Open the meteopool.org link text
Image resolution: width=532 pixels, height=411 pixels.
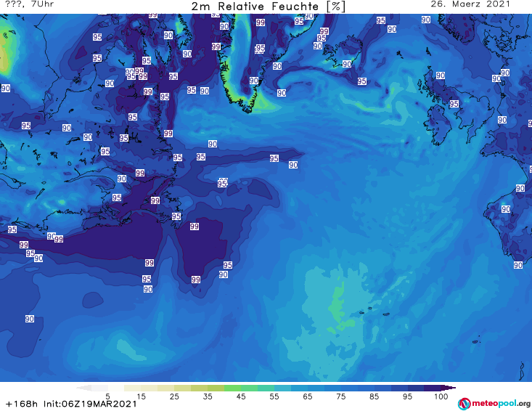point(501,404)
